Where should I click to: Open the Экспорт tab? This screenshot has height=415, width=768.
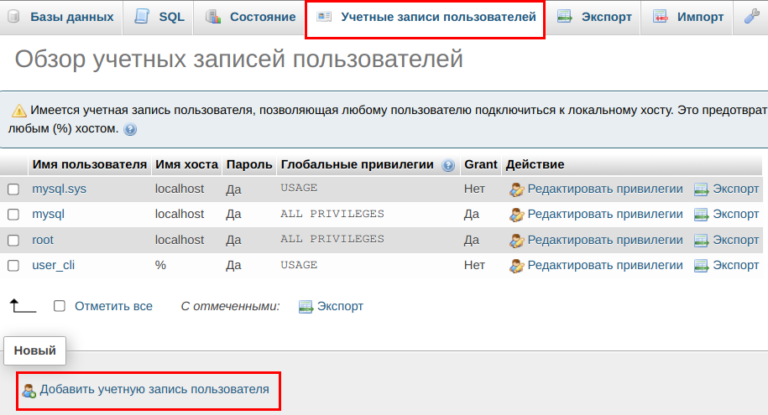594,17
